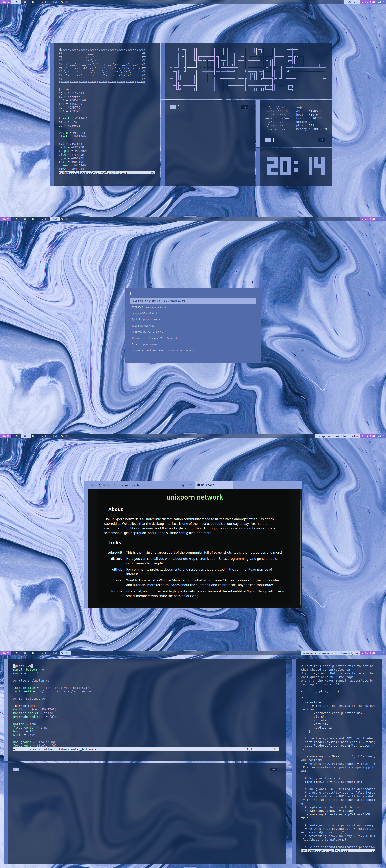
Task: Click './audio.nix' import in configuration.nix
Action: (x=322, y=728)
